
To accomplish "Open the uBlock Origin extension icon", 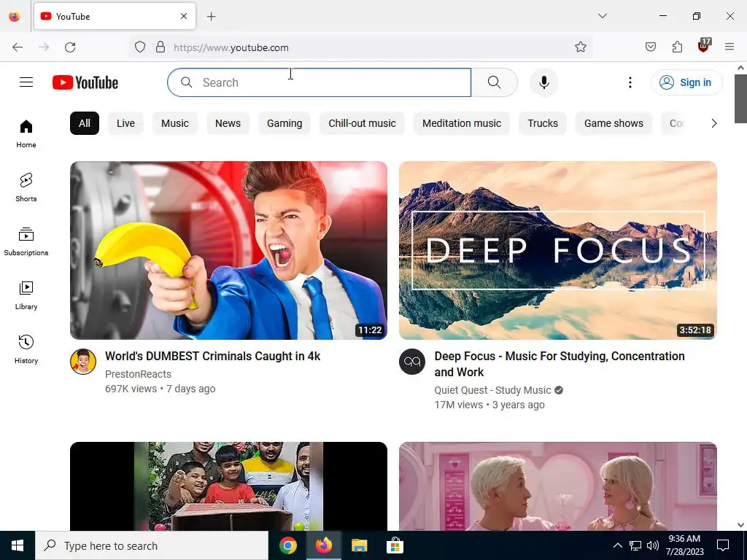I will [704, 46].
